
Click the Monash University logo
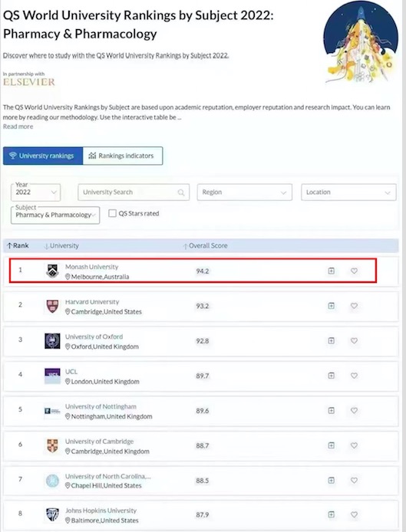(52, 271)
